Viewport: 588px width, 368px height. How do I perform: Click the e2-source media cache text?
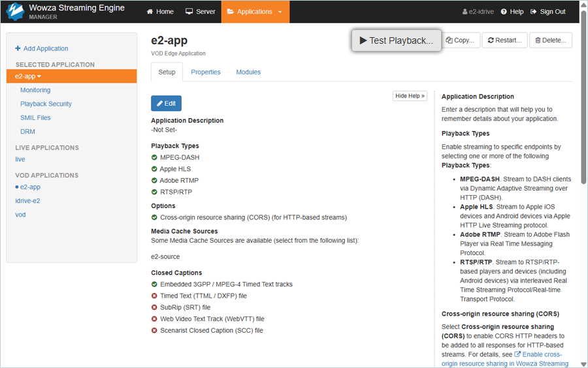165,256
